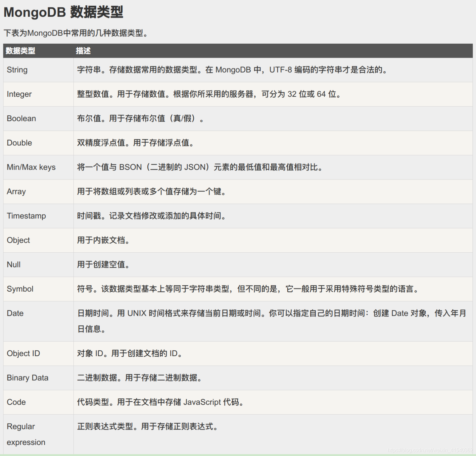Select the "Binary Data" type cell
The image size is (476, 456).
[28, 378]
